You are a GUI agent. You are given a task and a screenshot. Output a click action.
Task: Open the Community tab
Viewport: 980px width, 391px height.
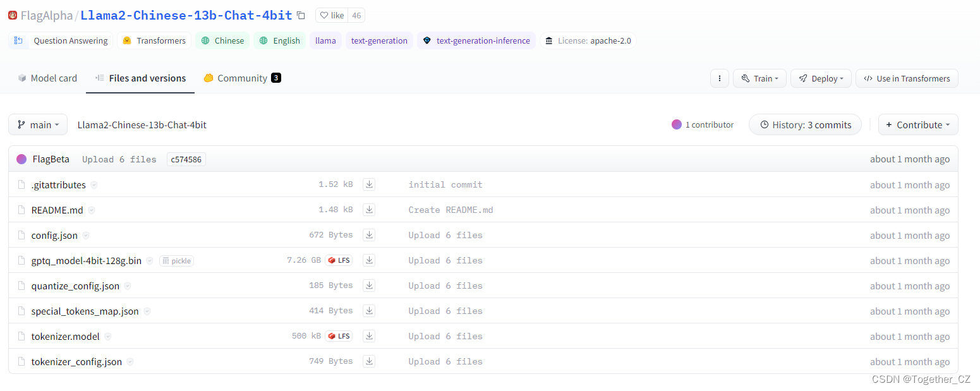coord(242,78)
